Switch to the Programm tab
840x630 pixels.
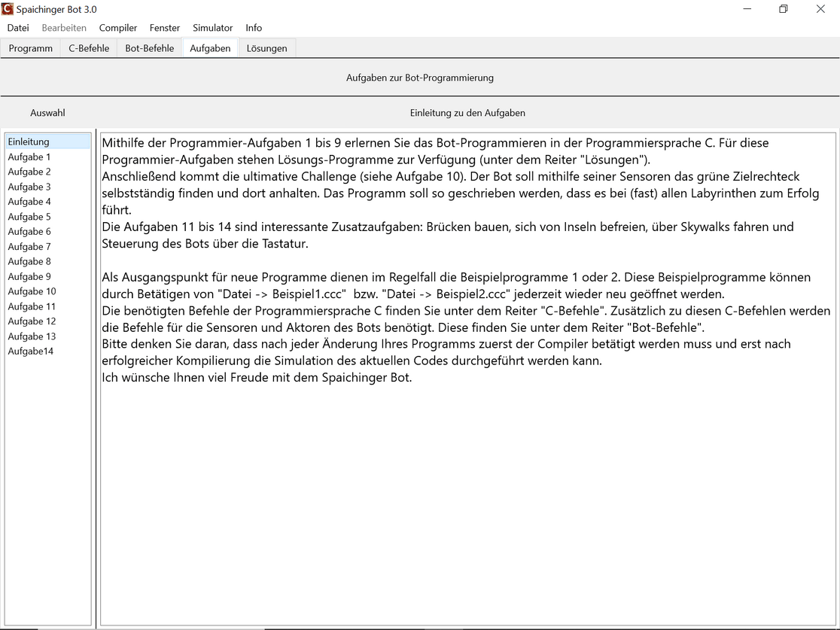pyautogui.click(x=31, y=48)
